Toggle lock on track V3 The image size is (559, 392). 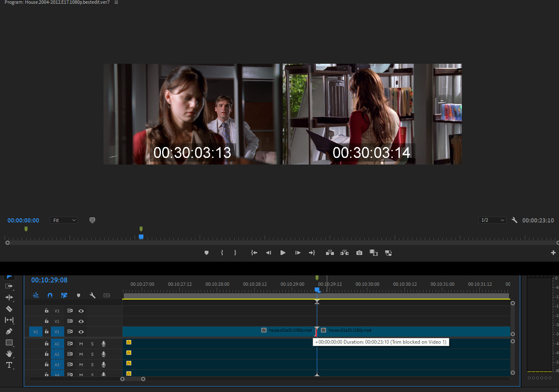[x=47, y=311]
